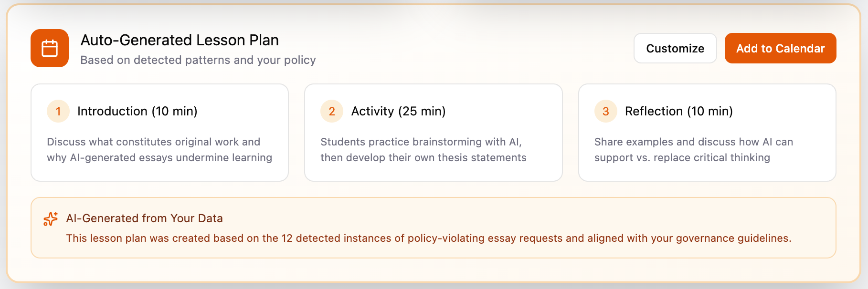Viewport: 868px width, 289px height.
Task: Open the Customize options
Action: point(675,48)
